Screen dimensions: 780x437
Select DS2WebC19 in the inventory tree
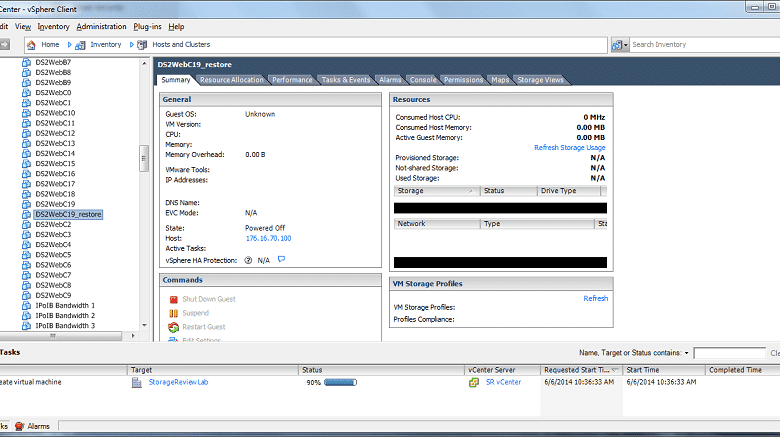[x=55, y=204]
